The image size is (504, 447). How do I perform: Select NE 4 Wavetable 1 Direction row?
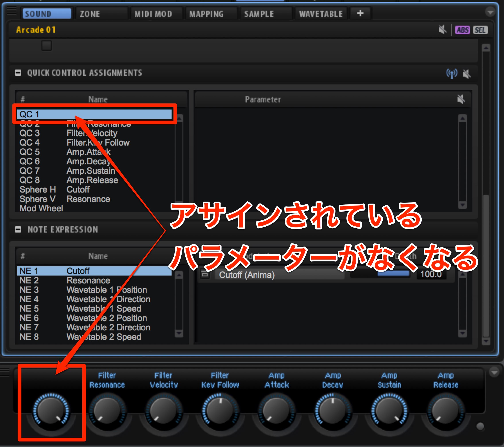point(94,299)
